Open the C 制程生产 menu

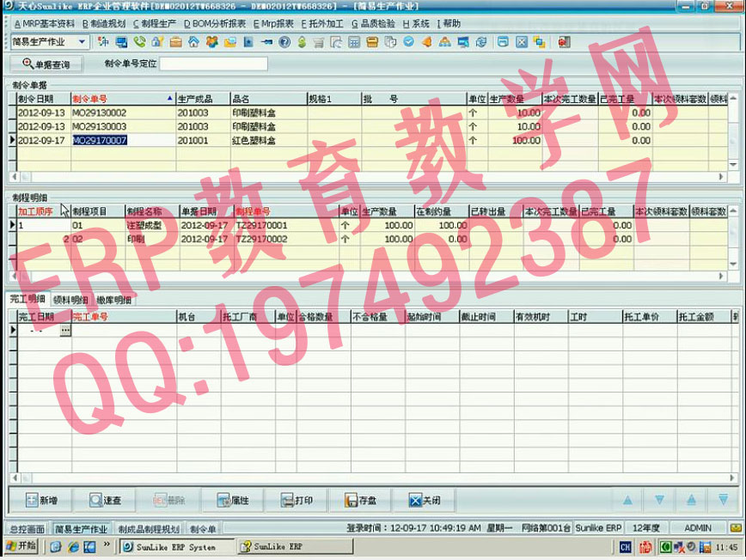tap(154, 24)
